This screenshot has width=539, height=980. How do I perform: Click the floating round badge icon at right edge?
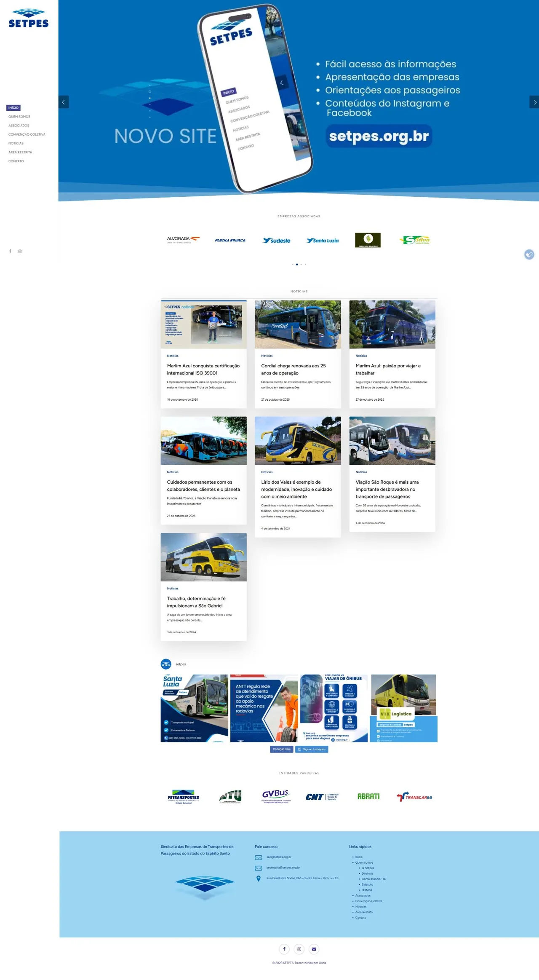529,254
